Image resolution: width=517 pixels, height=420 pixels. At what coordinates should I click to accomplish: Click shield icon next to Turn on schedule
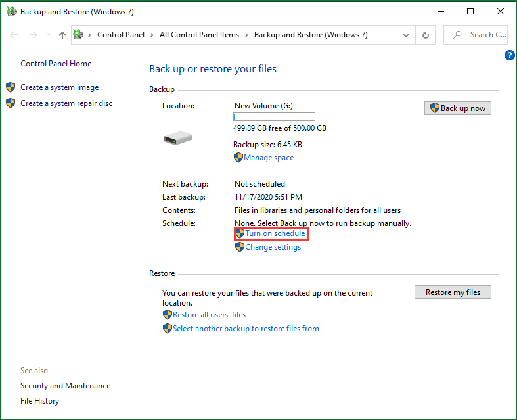[240, 233]
